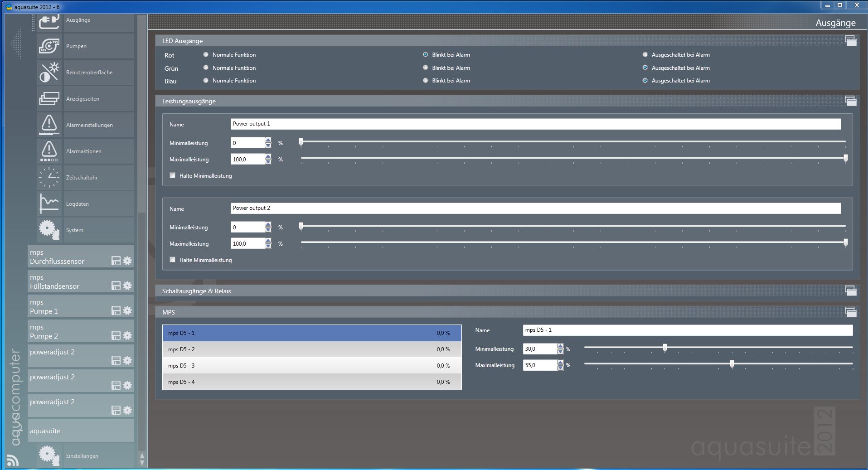Select Blinkt bei Alarm for Grün LED
Image resolution: width=868 pixels, height=470 pixels.
425,68
